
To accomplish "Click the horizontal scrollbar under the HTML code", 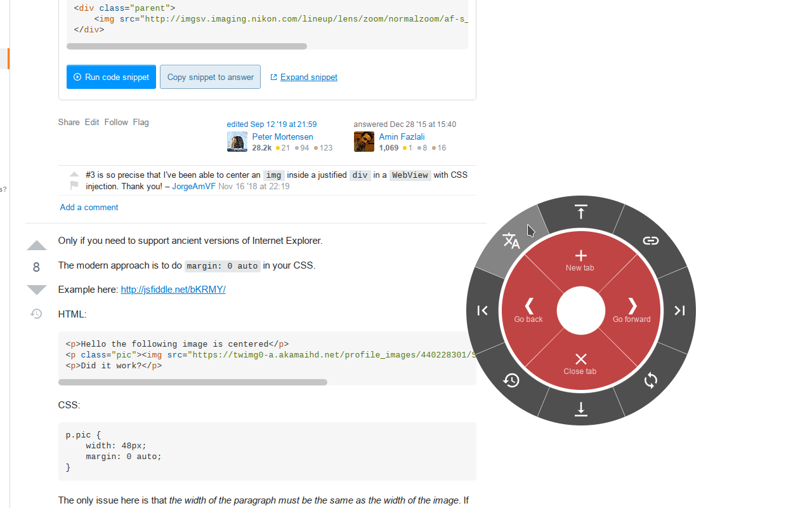I will pos(193,382).
